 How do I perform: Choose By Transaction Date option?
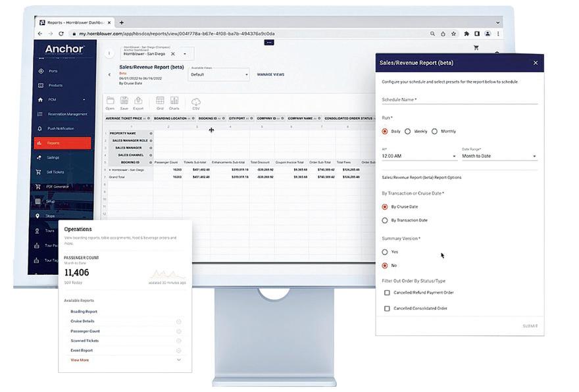point(385,220)
